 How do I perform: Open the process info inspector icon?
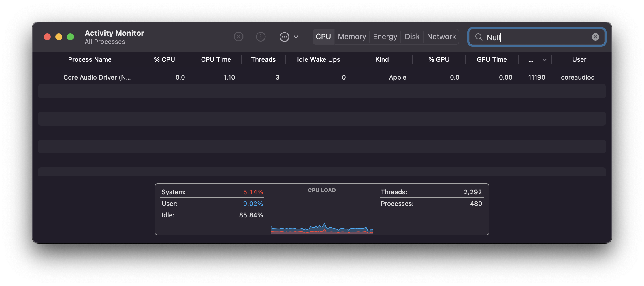261,37
